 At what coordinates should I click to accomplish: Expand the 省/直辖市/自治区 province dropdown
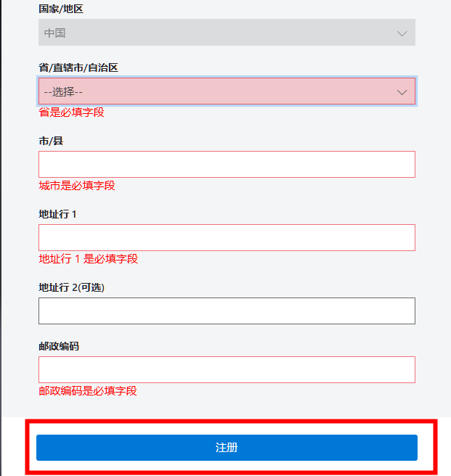tap(227, 91)
